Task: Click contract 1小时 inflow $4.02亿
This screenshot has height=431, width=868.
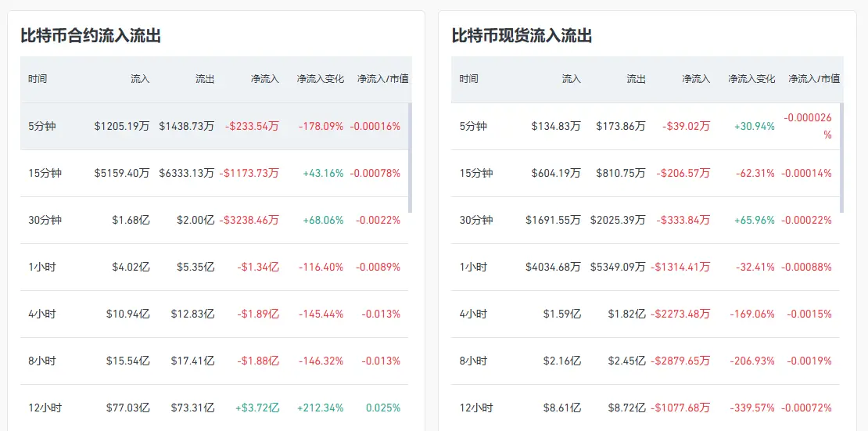Action: [131, 267]
